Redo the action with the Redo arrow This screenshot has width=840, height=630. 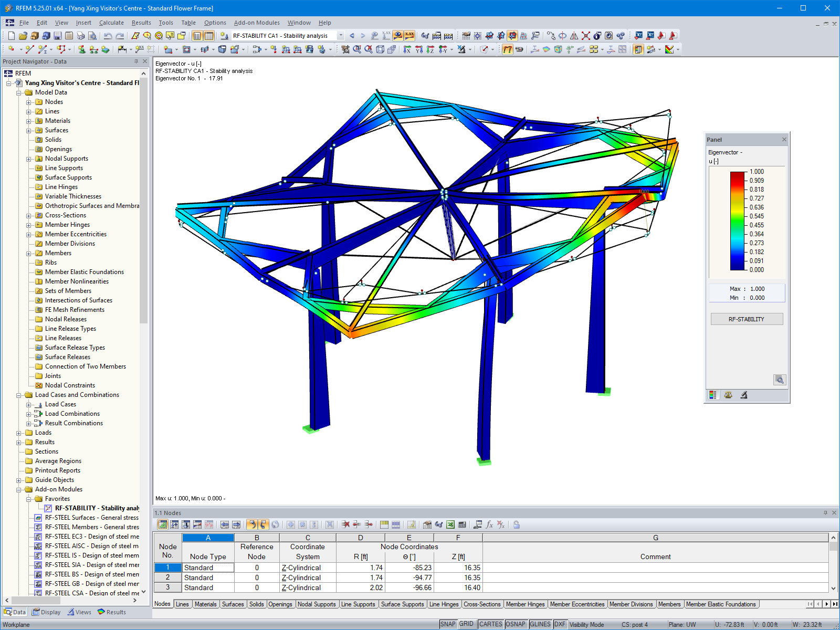click(x=120, y=36)
